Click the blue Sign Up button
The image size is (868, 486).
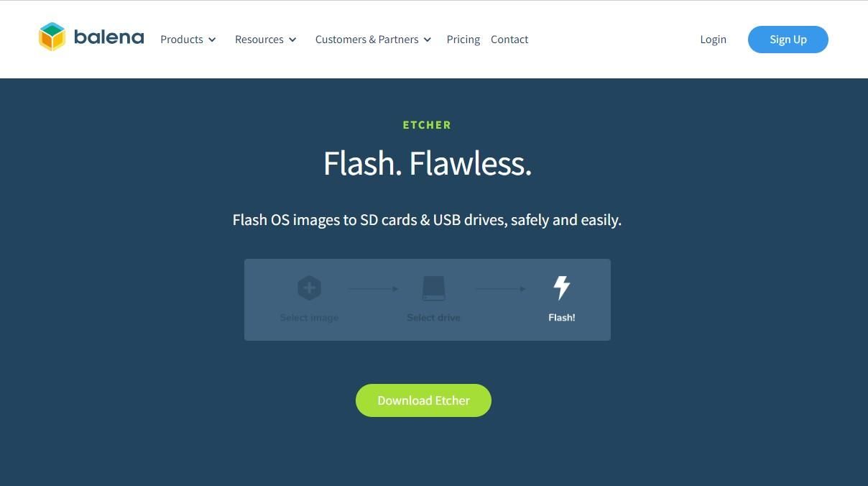[x=788, y=40]
